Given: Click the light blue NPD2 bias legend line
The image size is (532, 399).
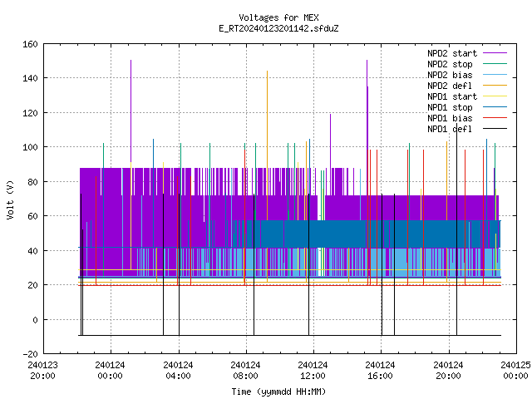Looking at the screenshot, I should click(495, 74).
